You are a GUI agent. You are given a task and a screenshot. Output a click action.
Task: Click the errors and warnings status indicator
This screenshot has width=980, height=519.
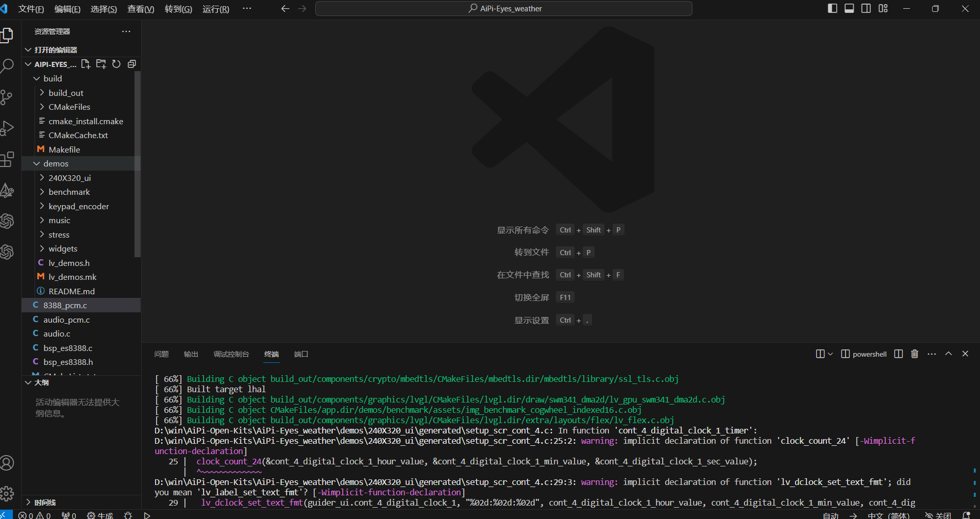(x=35, y=515)
